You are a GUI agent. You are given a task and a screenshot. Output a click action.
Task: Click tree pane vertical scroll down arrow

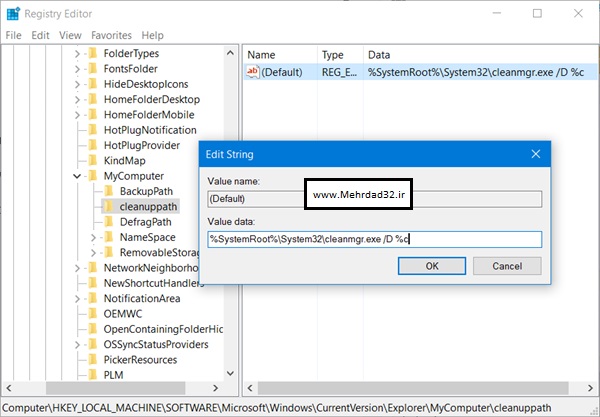(x=230, y=373)
